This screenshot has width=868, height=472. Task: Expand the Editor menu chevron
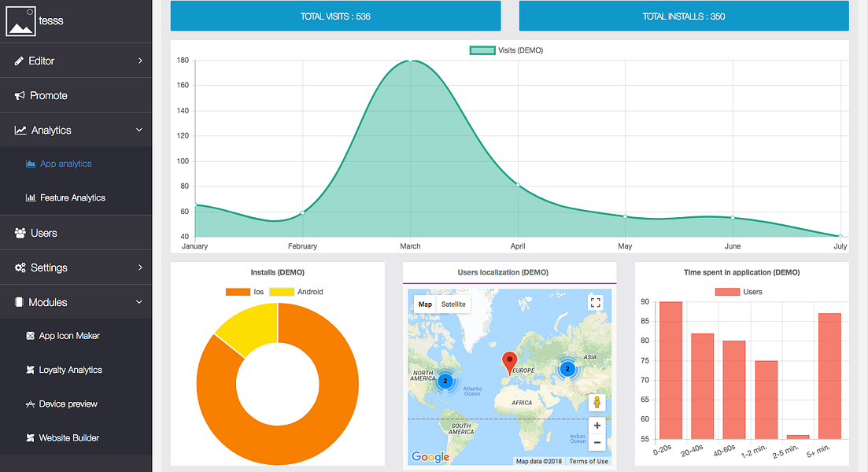(x=140, y=61)
